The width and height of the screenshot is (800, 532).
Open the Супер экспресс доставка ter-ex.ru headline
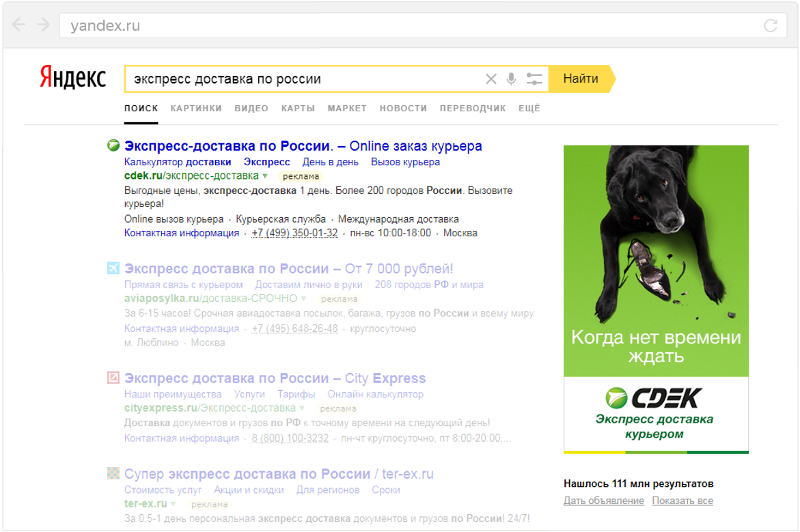pyautogui.click(x=279, y=474)
